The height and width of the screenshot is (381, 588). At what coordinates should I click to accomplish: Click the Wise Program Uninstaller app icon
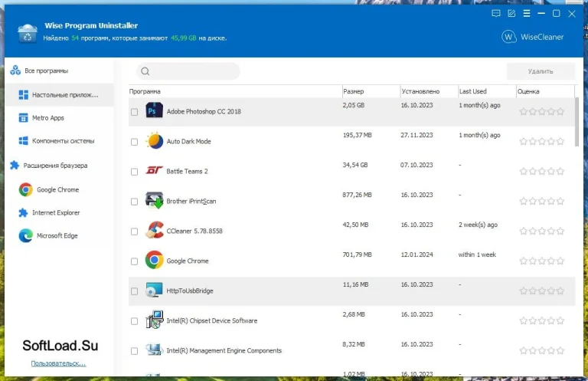pyautogui.click(x=28, y=33)
